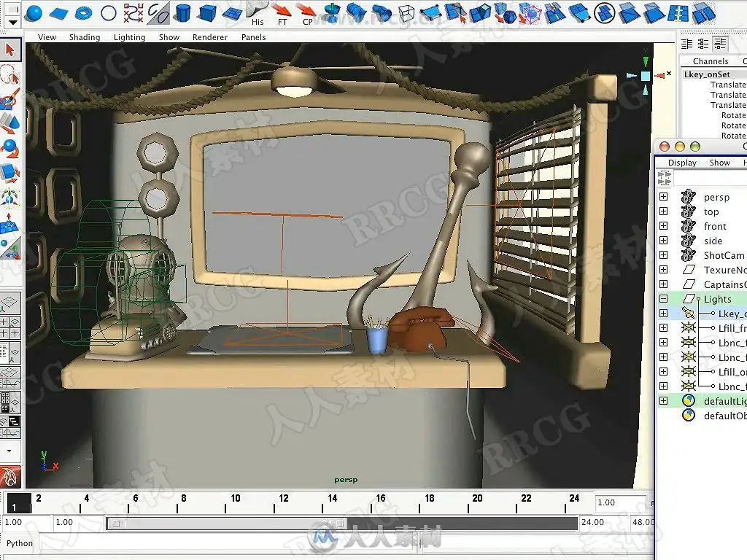Open the Panels menu
747x560 pixels.
[x=253, y=37]
